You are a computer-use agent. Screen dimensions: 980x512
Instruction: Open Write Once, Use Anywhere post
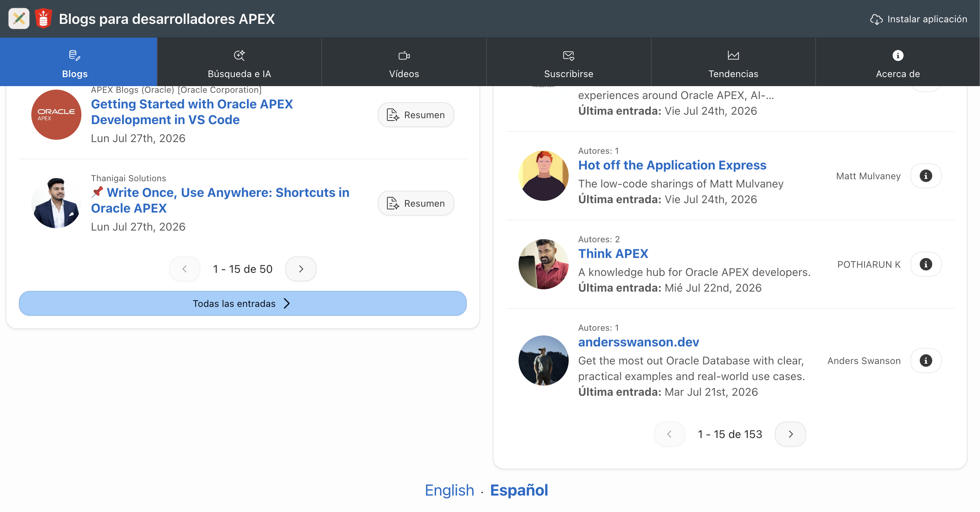coord(220,200)
